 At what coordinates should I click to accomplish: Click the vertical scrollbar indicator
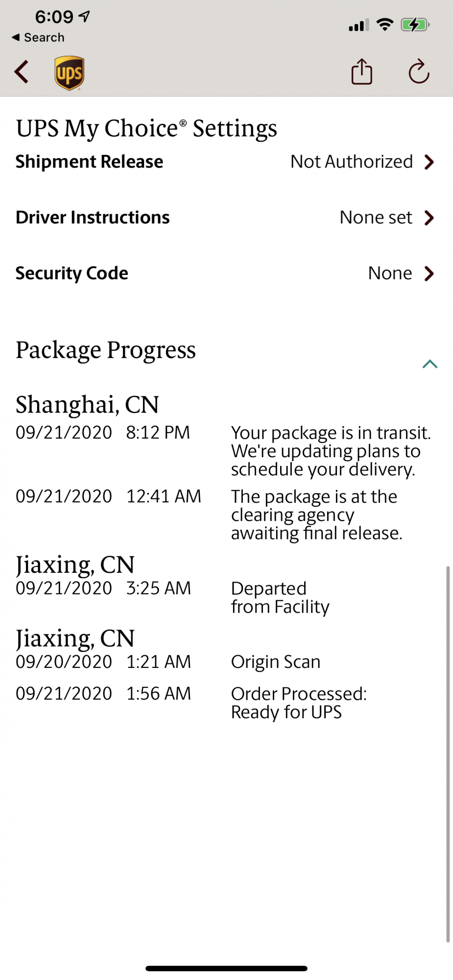[x=448, y=754]
